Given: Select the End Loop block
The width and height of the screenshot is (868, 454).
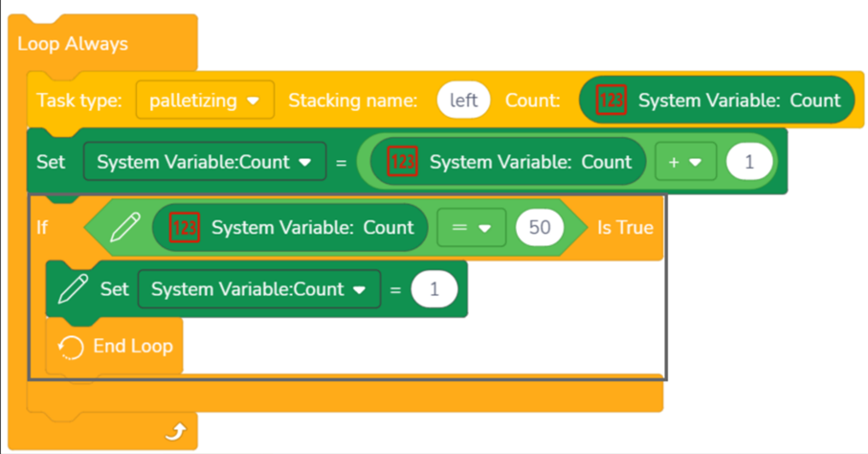Looking at the screenshot, I should click(x=115, y=347).
